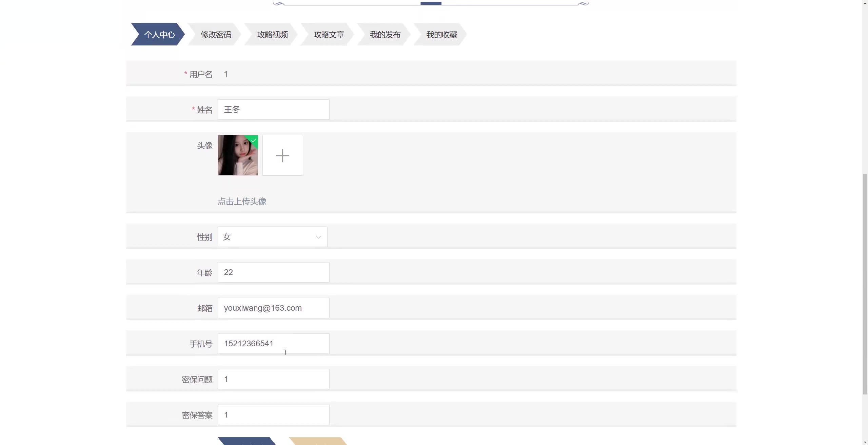Click the 密保答案 security answer field
868x445 pixels.
pos(273,415)
